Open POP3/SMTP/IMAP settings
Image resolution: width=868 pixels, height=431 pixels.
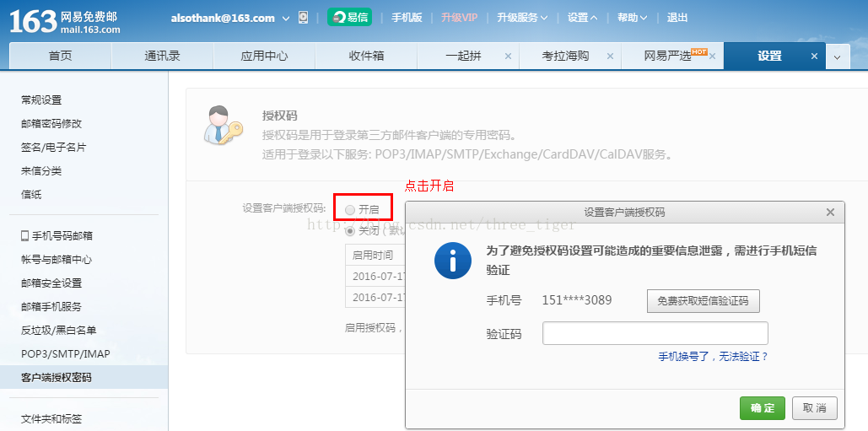pyautogui.click(x=65, y=353)
